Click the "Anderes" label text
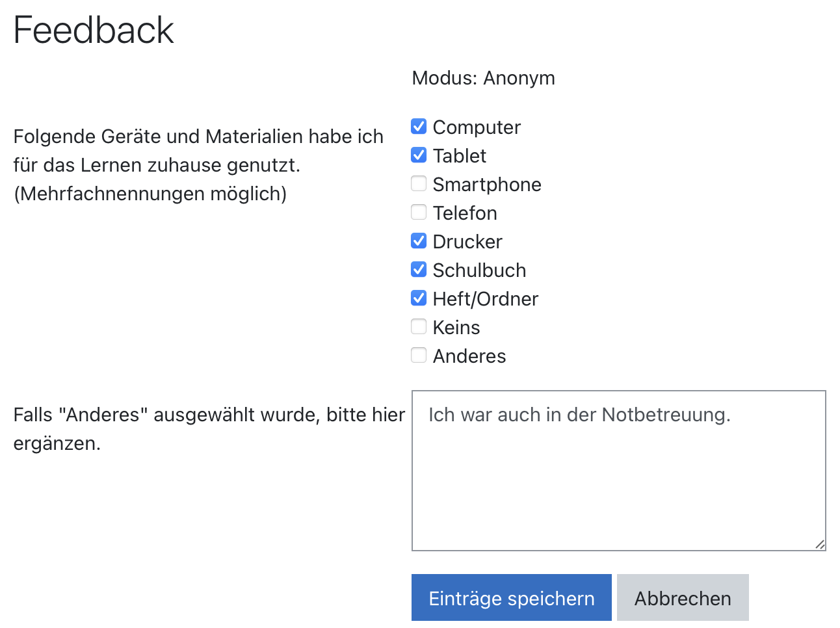 point(469,356)
